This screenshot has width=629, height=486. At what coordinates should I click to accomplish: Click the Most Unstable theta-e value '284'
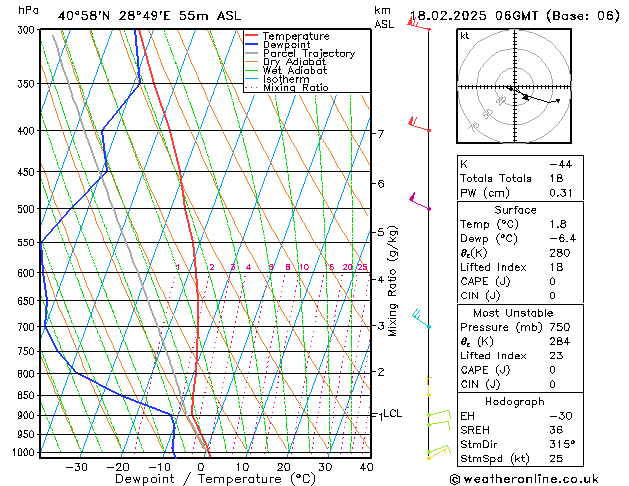coord(560,341)
